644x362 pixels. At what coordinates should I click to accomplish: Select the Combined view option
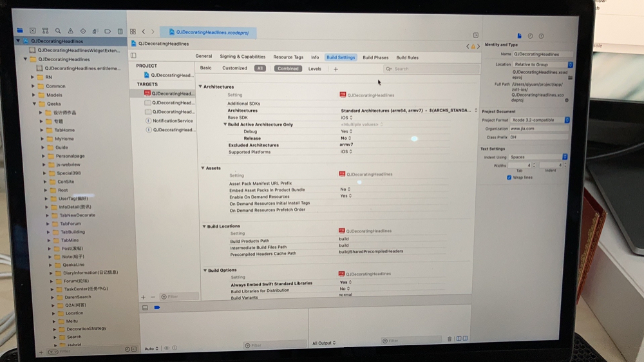288,69
